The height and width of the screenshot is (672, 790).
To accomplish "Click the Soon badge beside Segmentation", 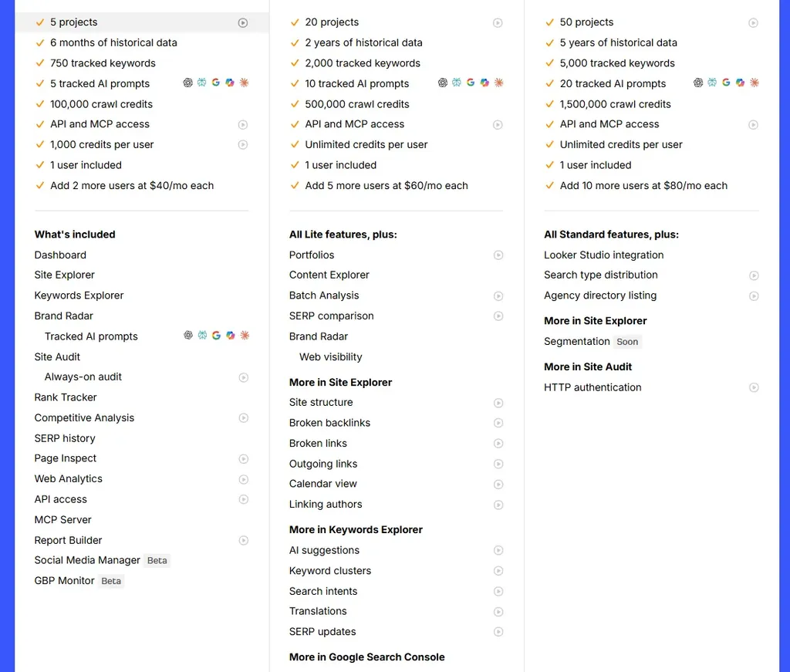I will [x=627, y=342].
